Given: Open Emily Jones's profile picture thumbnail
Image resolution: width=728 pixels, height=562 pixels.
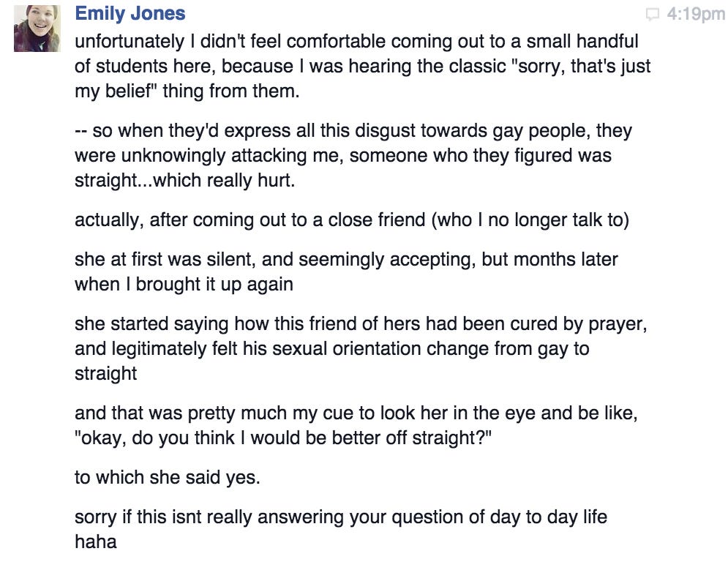Looking at the screenshot, I should tap(37, 29).
